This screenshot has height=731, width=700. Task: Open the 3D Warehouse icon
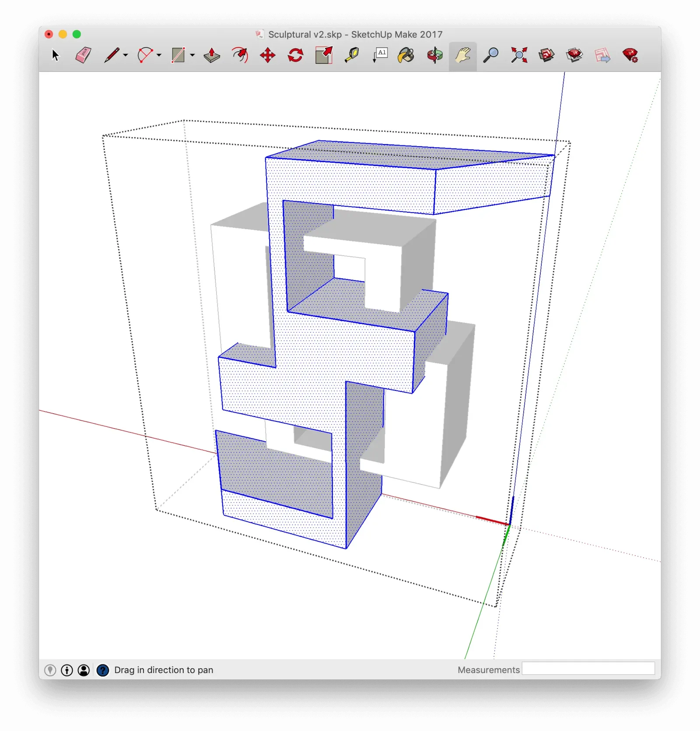click(547, 56)
